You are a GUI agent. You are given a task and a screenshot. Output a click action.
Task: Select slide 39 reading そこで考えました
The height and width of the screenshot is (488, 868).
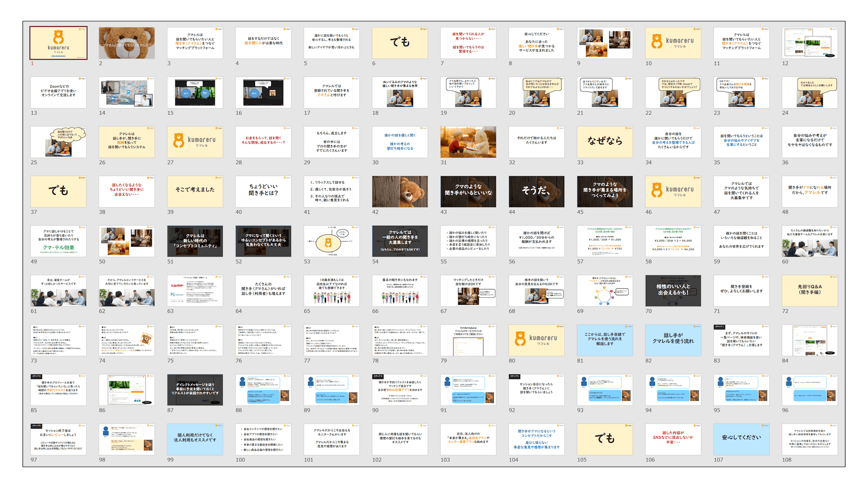coord(195,192)
